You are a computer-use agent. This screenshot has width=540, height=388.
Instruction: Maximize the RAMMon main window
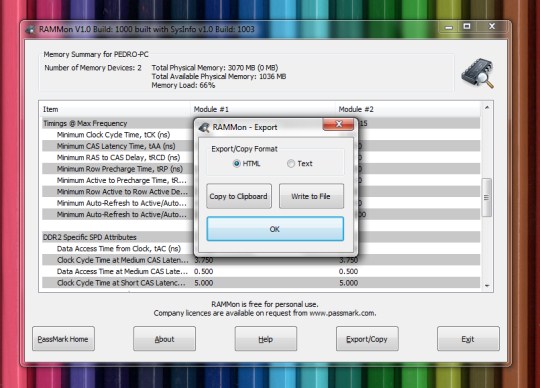point(467,27)
